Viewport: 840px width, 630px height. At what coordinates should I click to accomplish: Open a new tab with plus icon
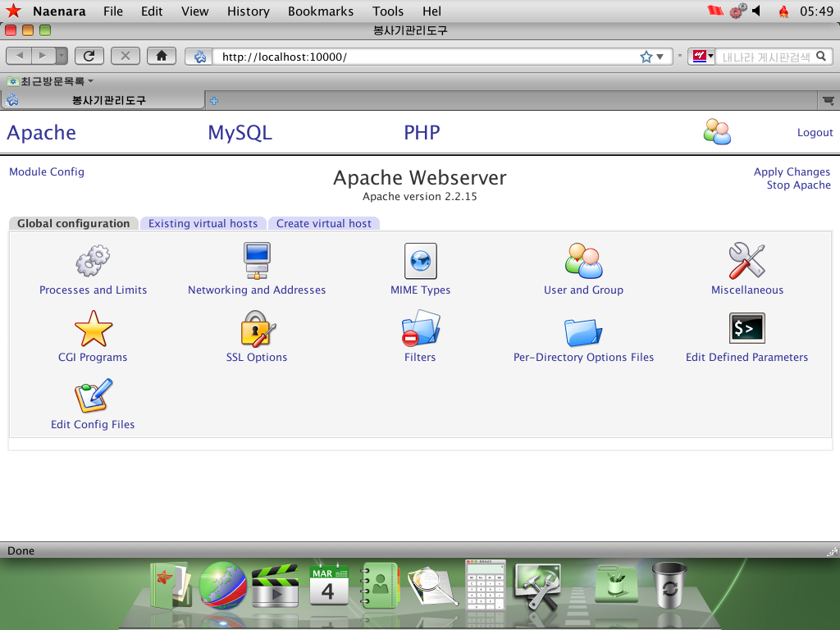point(214,101)
